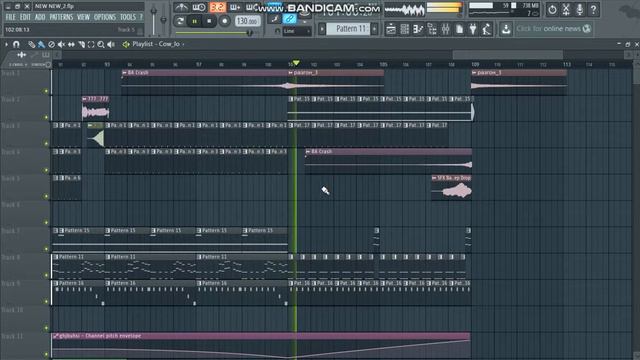Open the Piano roll toolbar icon

[x=418, y=29]
